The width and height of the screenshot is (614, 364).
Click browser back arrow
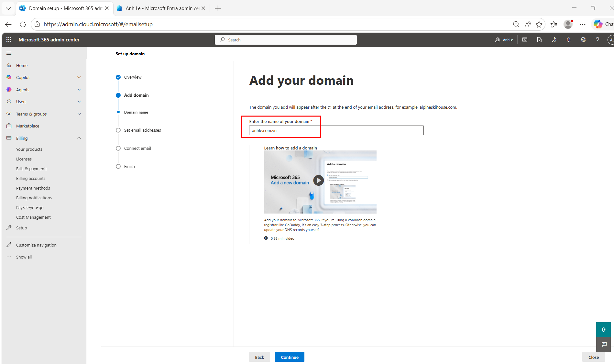(x=8, y=24)
